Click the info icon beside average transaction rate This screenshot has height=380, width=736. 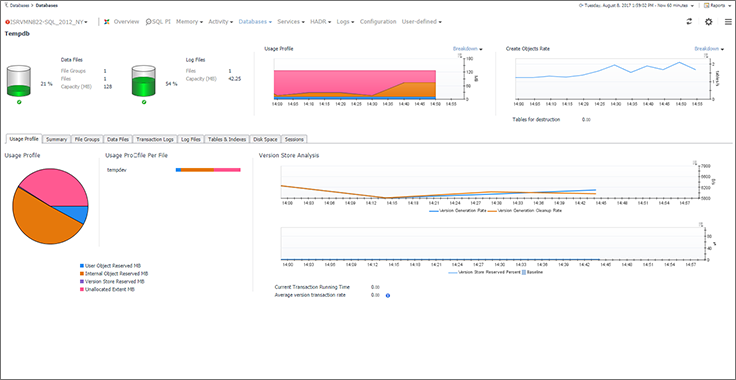(388, 296)
